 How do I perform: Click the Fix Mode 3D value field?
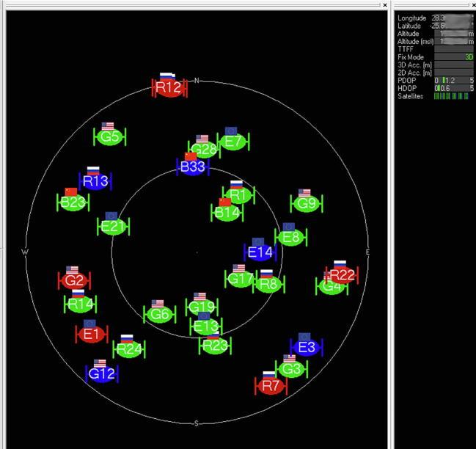[x=454, y=56]
